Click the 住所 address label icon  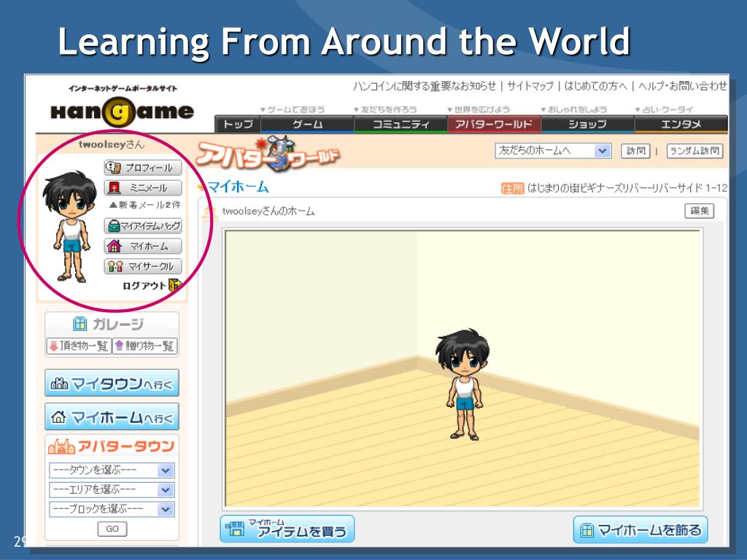(x=513, y=189)
